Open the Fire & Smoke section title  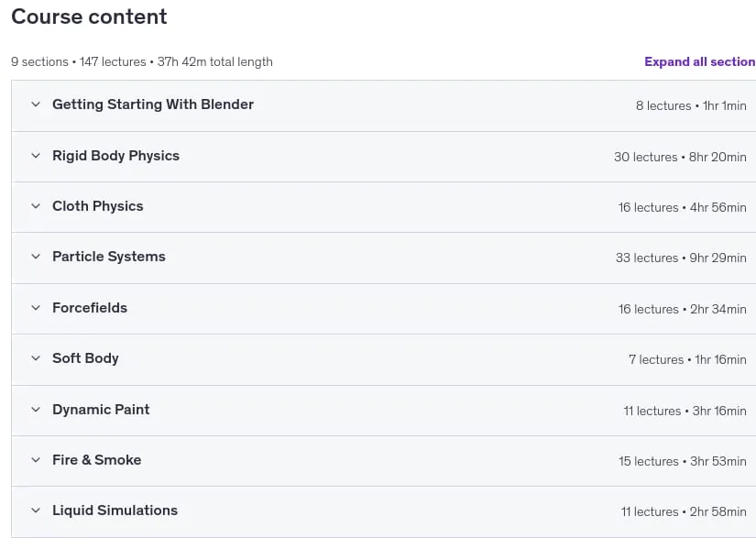(96, 460)
